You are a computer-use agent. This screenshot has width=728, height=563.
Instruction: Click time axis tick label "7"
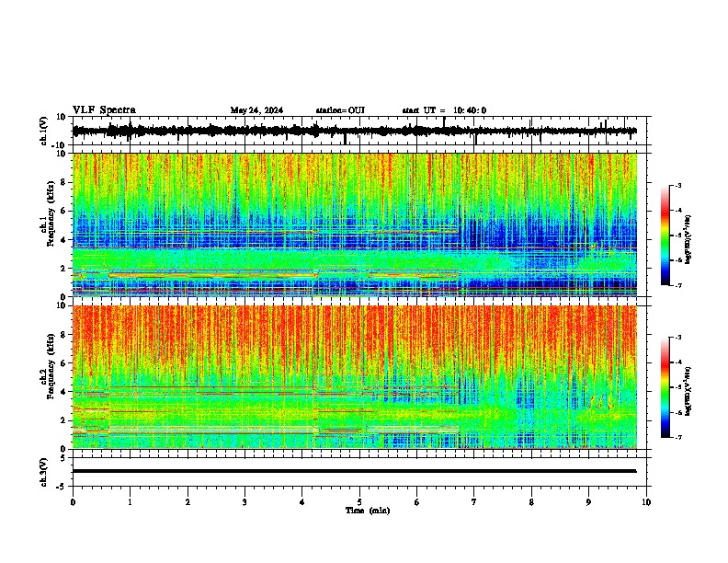click(474, 502)
